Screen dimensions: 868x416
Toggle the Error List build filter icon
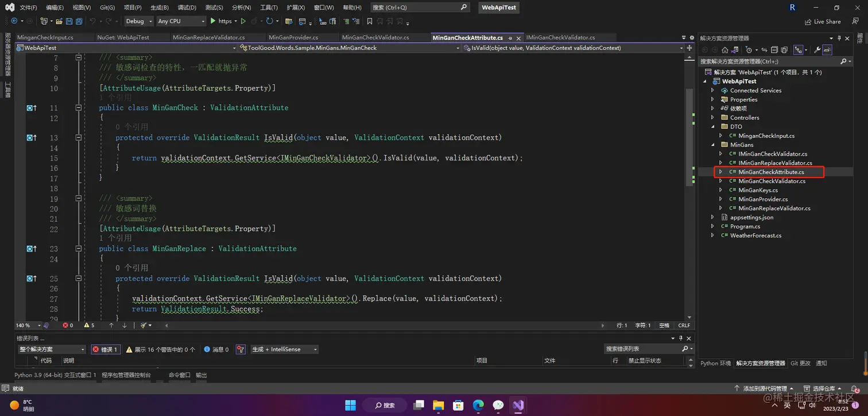[241, 349]
